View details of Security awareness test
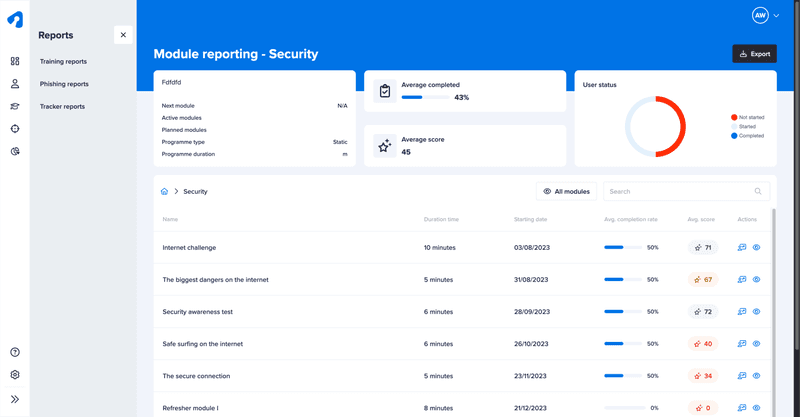This screenshot has width=800, height=417. pyautogui.click(x=757, y=312)
